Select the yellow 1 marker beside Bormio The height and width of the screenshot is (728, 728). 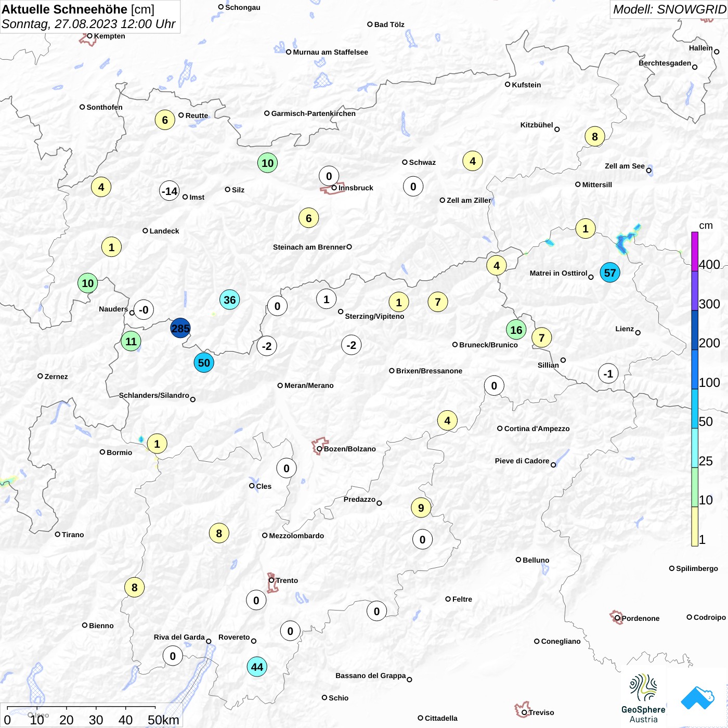click(157, 444)
